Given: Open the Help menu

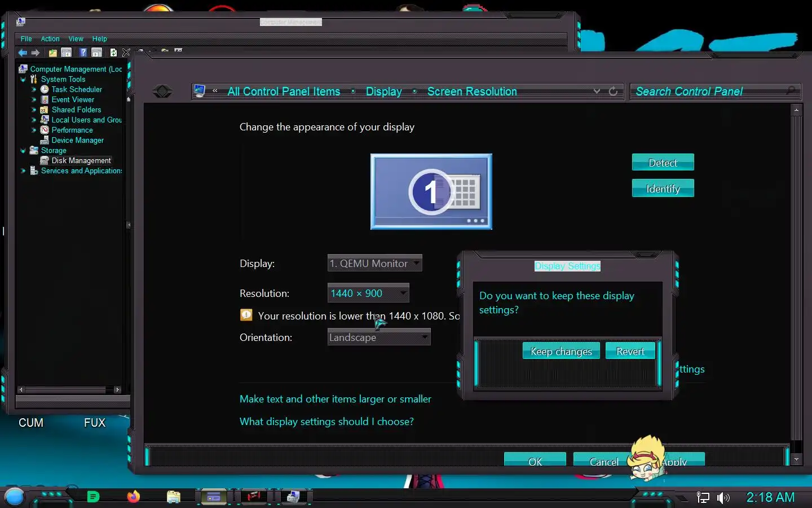Looking at the screenshot, I should coord(99,39).
